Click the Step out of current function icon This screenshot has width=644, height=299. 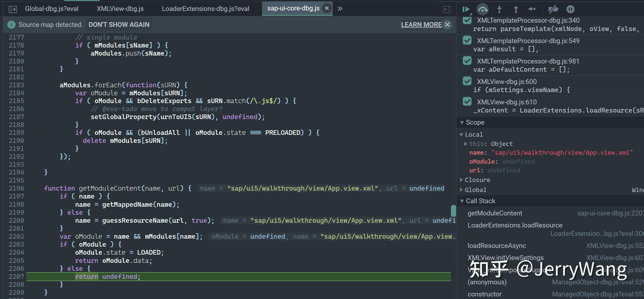coord(516,9)
